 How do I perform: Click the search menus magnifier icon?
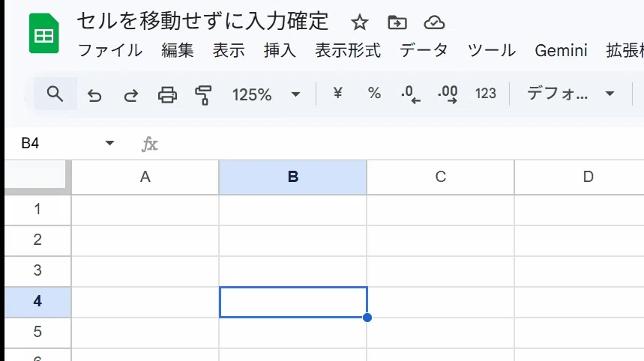pyautogui.click(x=55, y=94)
